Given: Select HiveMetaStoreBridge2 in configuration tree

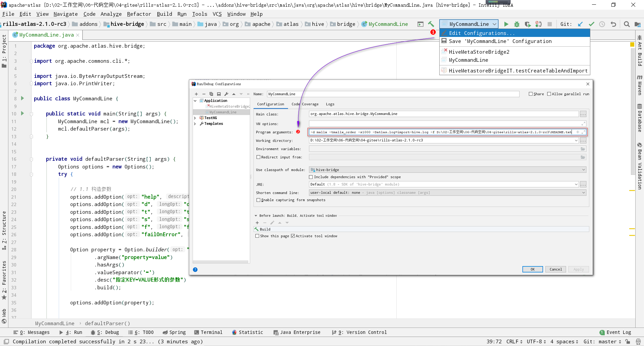Looking at the screenshot, I should point(228,106).
